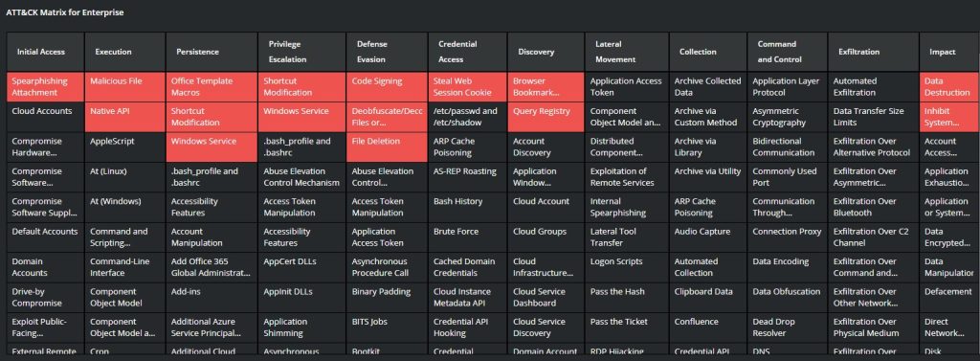
Task: Select the Lateral Movement column header
Action: (627, 52)
